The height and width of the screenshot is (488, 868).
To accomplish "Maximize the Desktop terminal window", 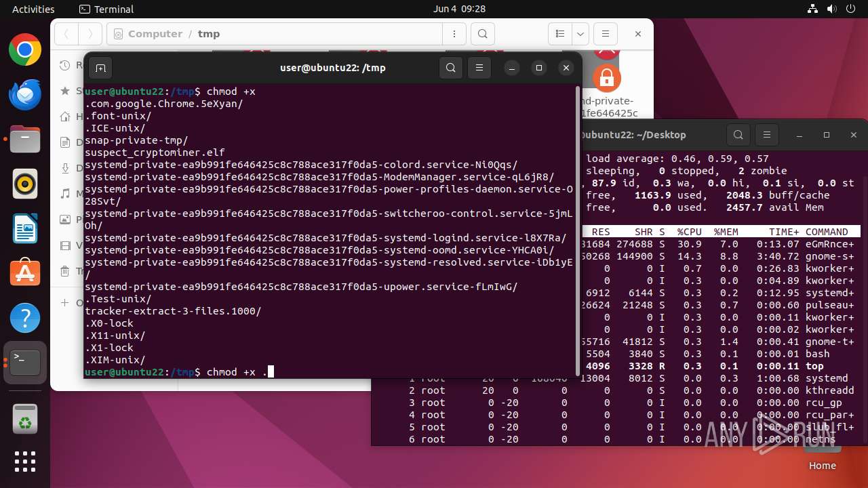I will click(827, 135).
